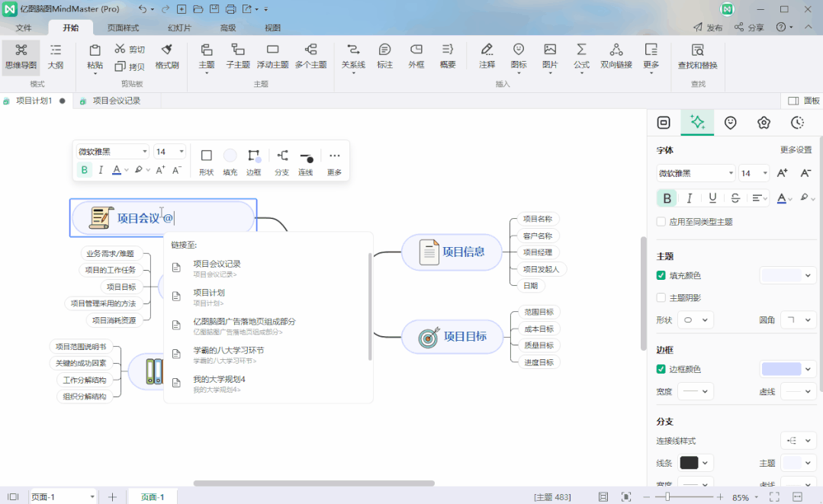Viewport: 823px width, 504px height.
Task: Add a 关系线 relationship line
Action: point(353,56)
